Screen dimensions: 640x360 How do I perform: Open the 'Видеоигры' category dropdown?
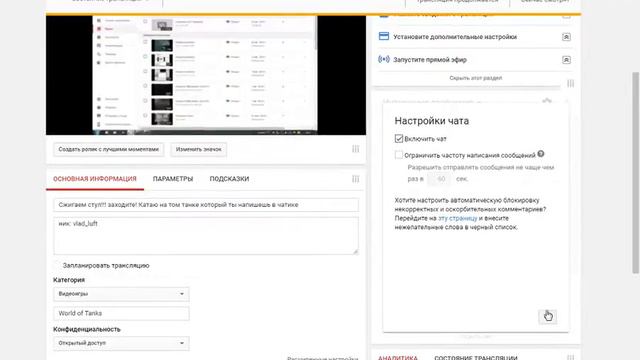pyautogui.click(x=121, y=294)
